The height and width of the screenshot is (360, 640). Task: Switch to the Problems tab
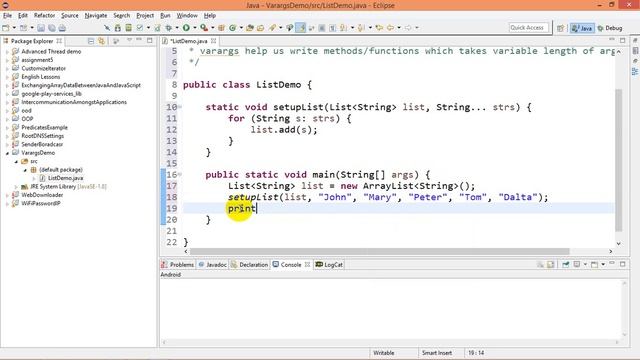click(178, 264)
